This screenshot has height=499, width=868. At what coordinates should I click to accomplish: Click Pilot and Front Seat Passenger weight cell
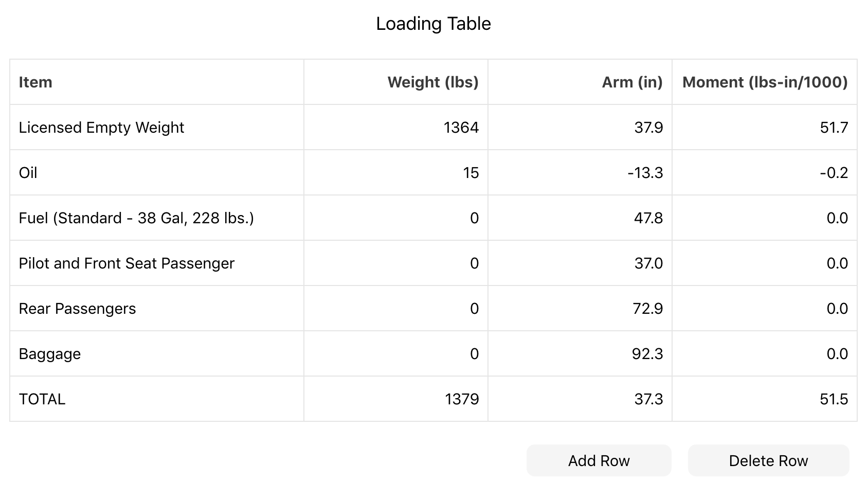(396, 263)
